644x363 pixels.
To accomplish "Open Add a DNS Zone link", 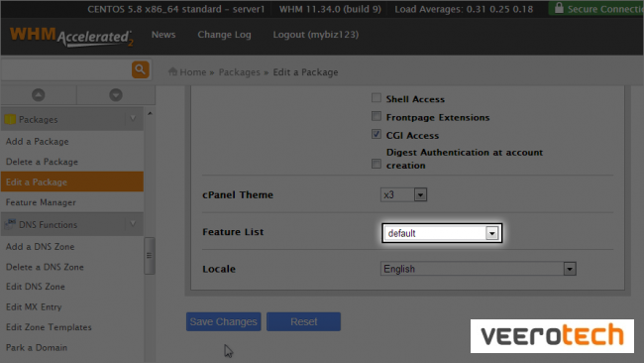I will [x=41, y=247].
